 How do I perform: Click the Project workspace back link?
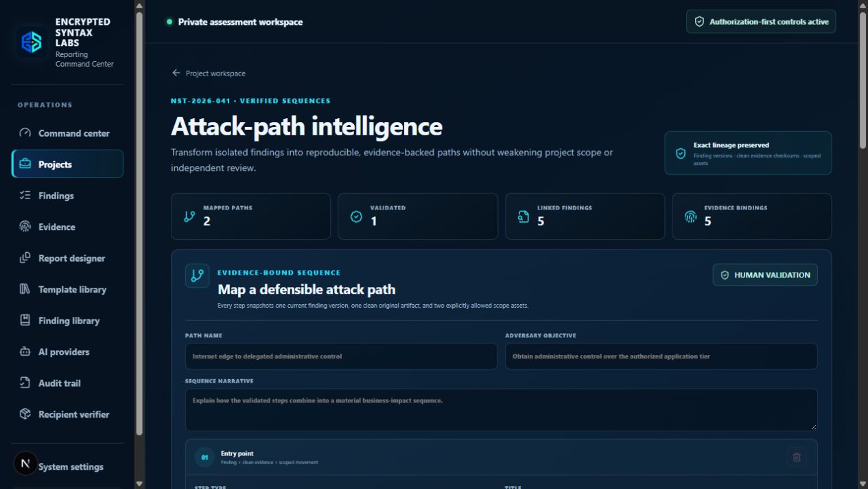(209, 73)
